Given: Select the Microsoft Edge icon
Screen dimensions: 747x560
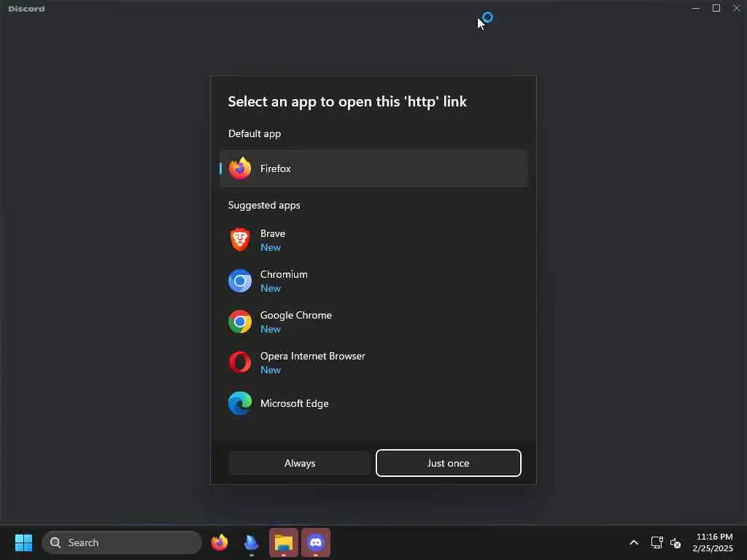Looking at the screenshot, I should 239,403.
